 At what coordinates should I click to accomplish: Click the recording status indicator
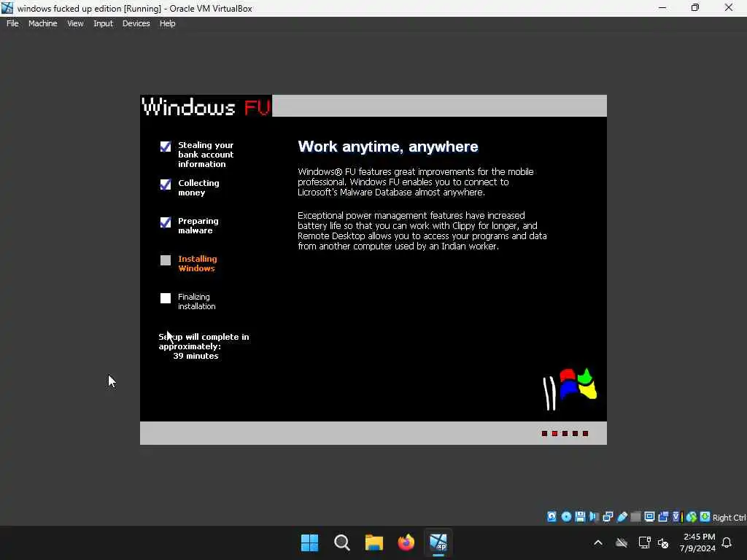tap(663, 517)
